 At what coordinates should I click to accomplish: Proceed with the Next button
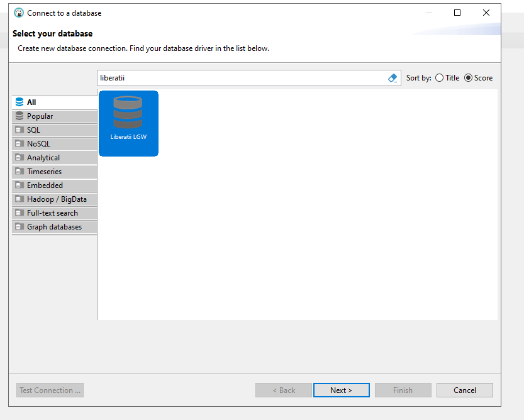341,390
